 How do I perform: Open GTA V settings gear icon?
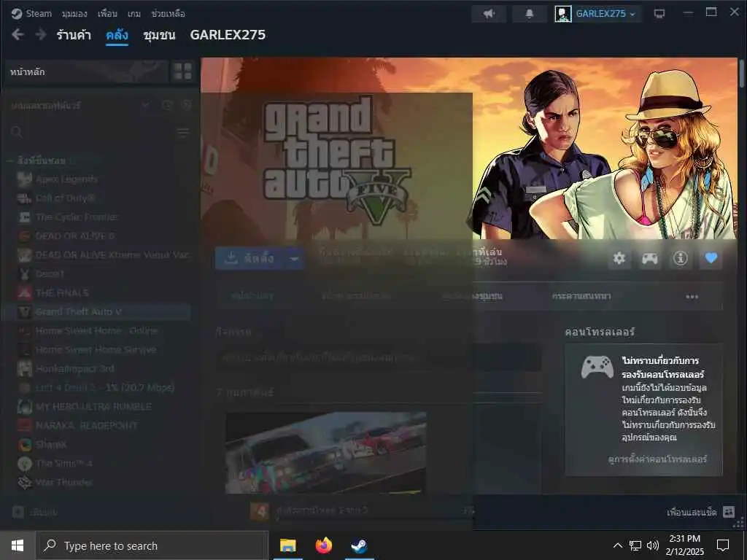point(619,258)
